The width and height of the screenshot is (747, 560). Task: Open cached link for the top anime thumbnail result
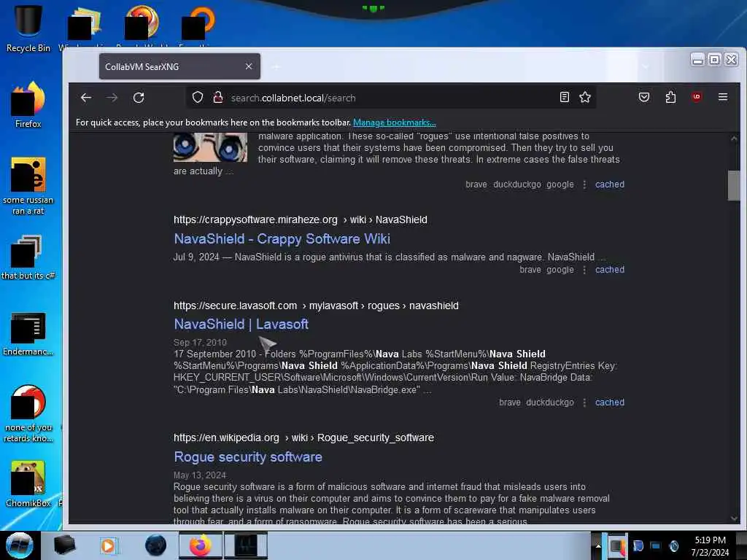[x=609, y=184]
